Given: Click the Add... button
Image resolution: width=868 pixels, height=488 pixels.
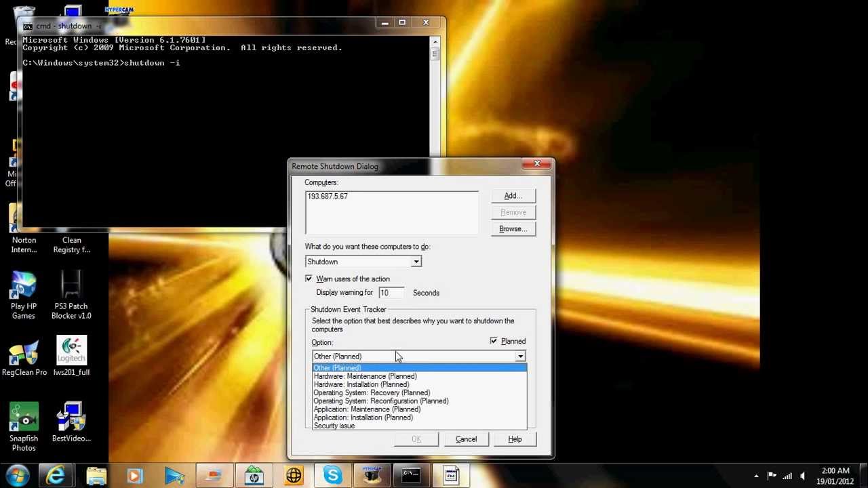Looking at the screenshot, I should pos(513,196).
